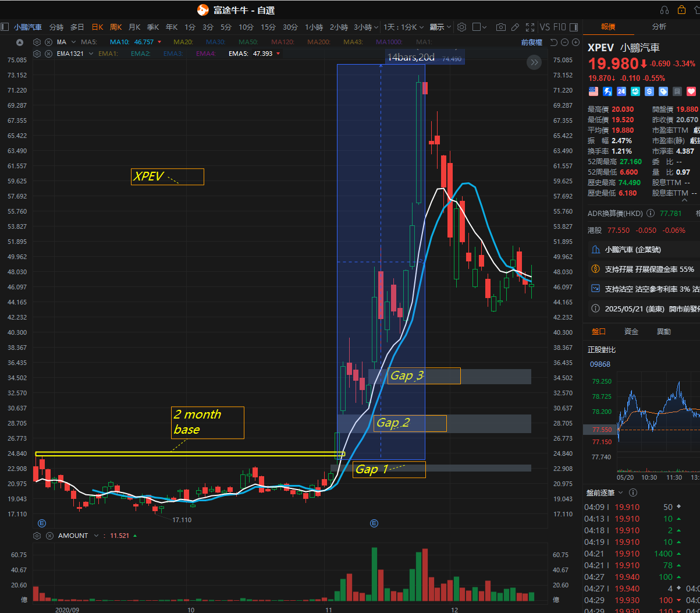Remove the AMOUNT indicator
700x613 pixels.
tap(49, 536)
